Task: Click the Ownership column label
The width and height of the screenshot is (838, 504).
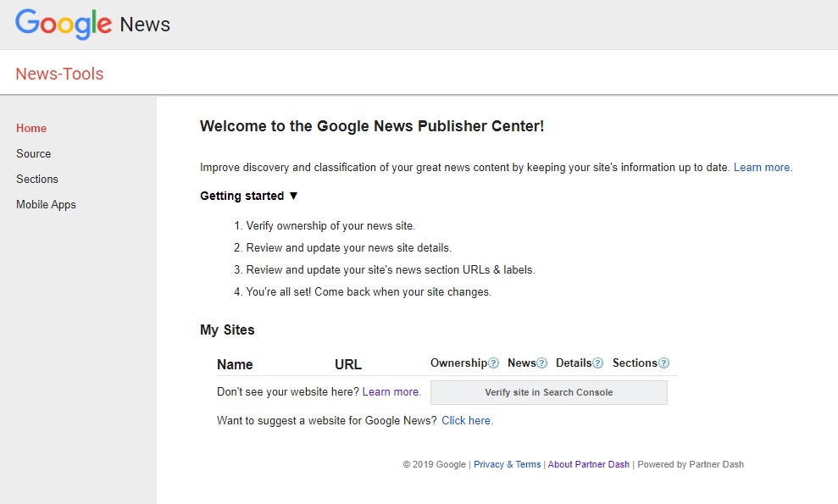Action: [458, 363]
